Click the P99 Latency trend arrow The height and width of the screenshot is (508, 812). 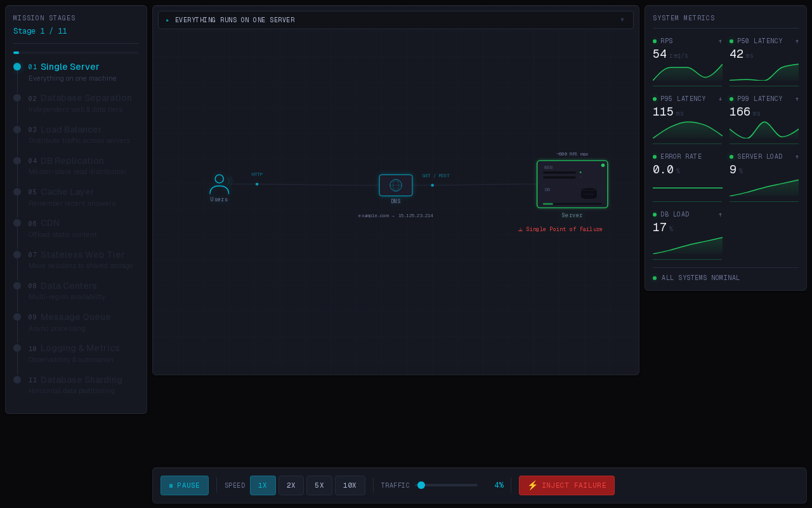click(x=797, y=99)
